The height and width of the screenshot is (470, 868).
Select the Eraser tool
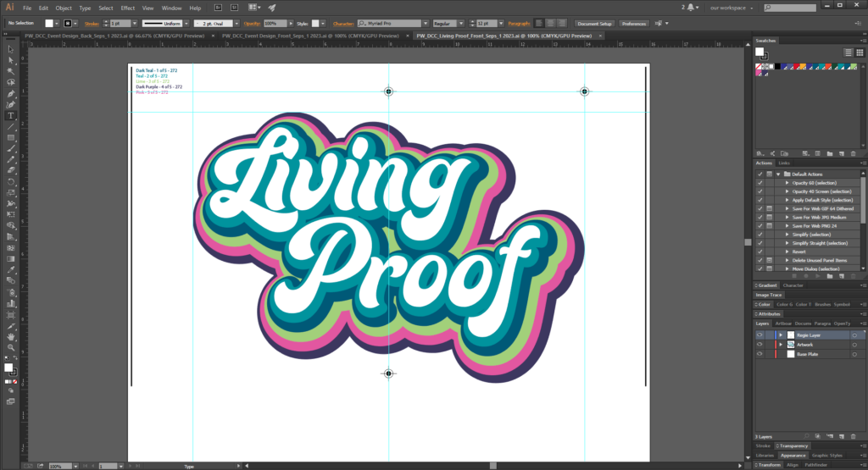10,171
